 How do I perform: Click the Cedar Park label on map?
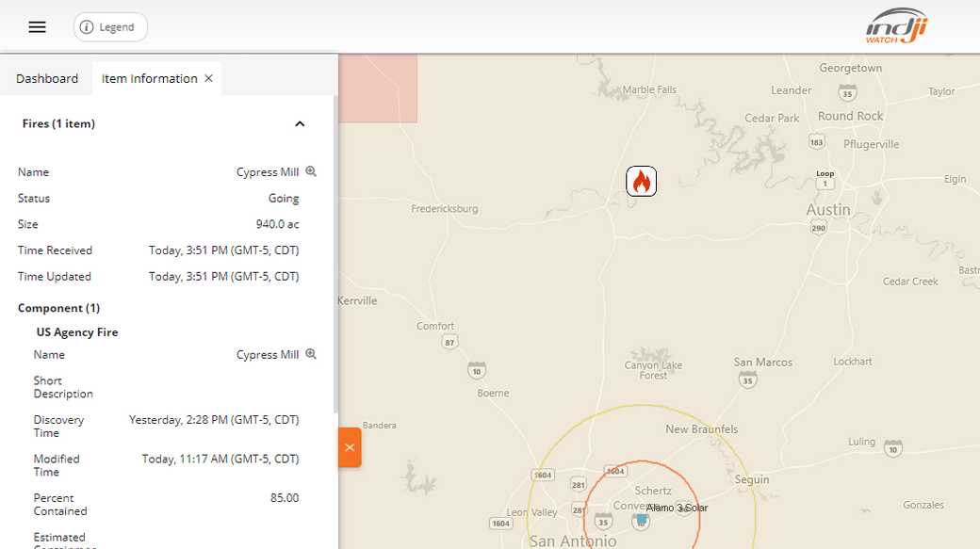(x=772, y=118)
